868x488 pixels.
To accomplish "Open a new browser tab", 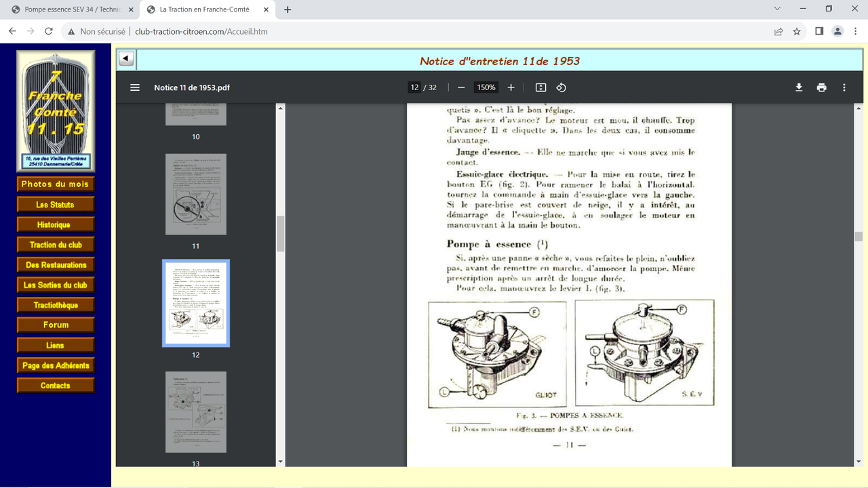I will pos(288,9).
